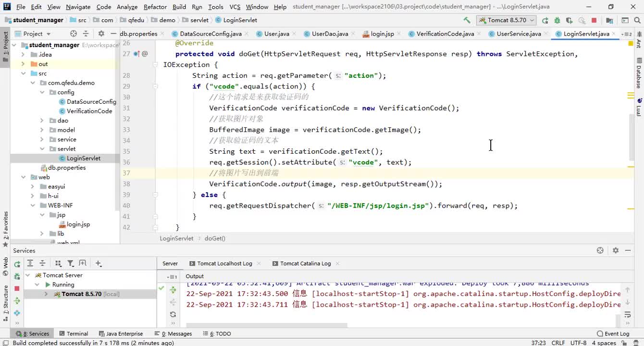
Task: Click the Rerun icon in Services sidebar
Action: point(17,264)
